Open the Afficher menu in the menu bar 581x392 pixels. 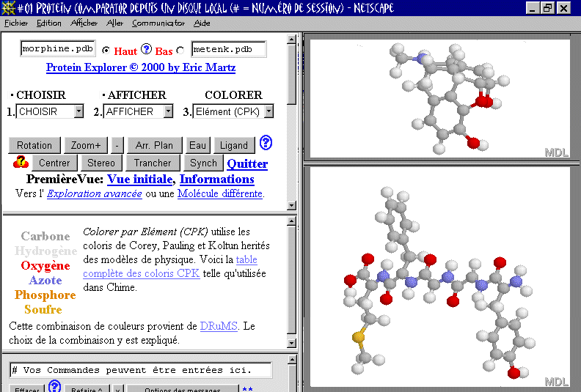click(84, 23)
